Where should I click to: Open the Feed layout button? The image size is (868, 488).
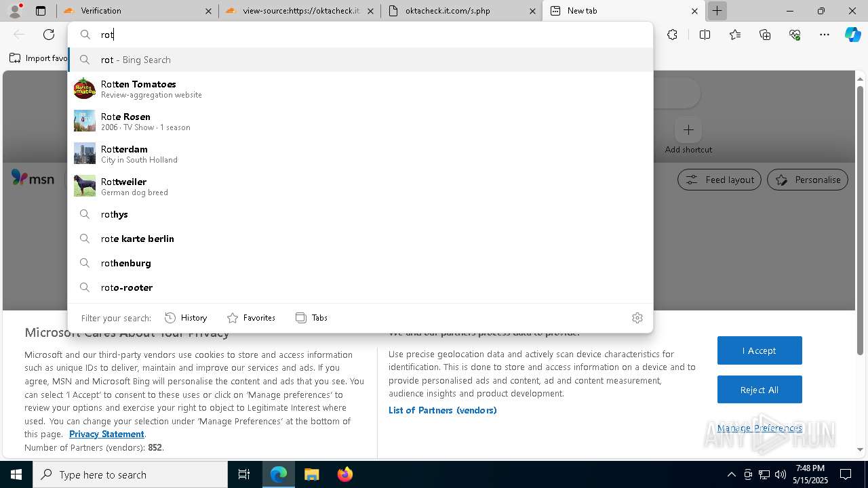coord(719,180)
